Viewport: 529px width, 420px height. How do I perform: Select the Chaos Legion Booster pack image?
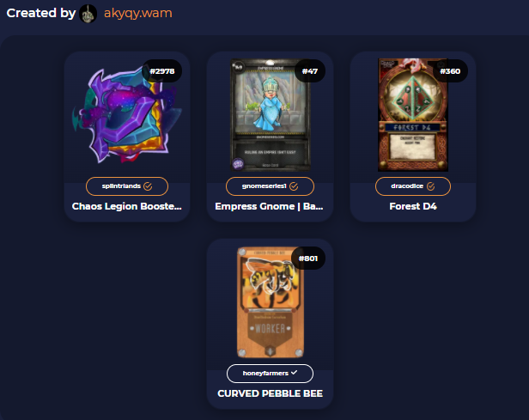[127, 115]
